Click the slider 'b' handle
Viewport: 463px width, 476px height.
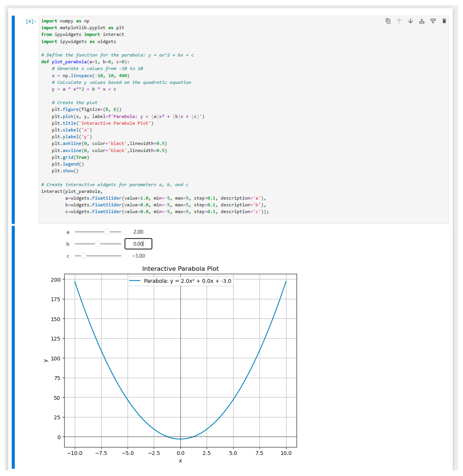(x=98, y=244)
